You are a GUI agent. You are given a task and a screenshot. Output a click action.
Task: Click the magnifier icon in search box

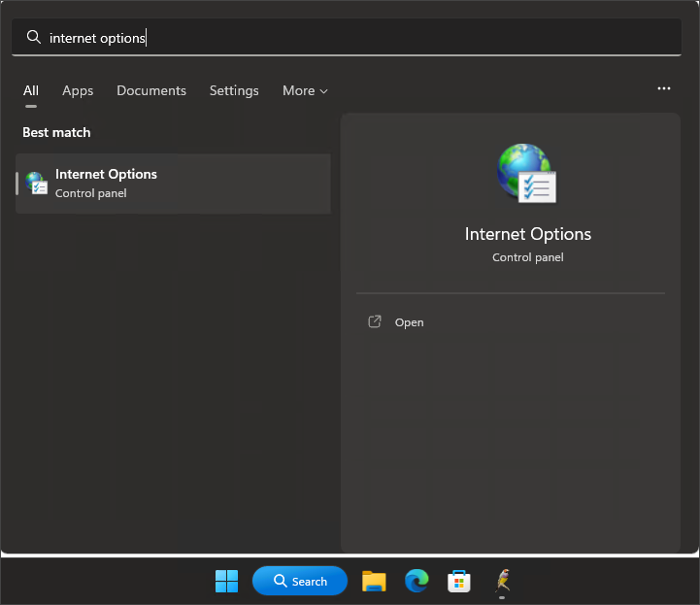click(x=33, y=37)
